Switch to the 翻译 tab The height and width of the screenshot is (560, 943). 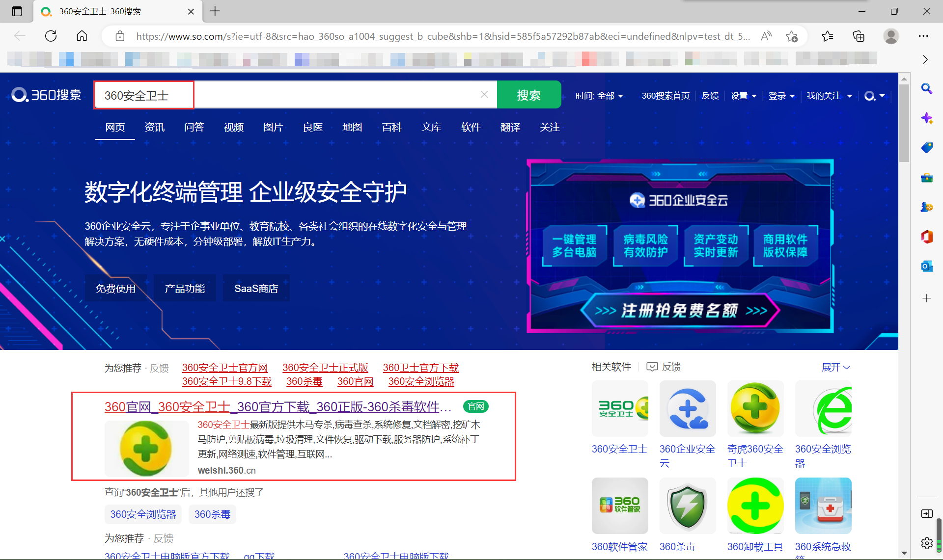pos(510,127)
